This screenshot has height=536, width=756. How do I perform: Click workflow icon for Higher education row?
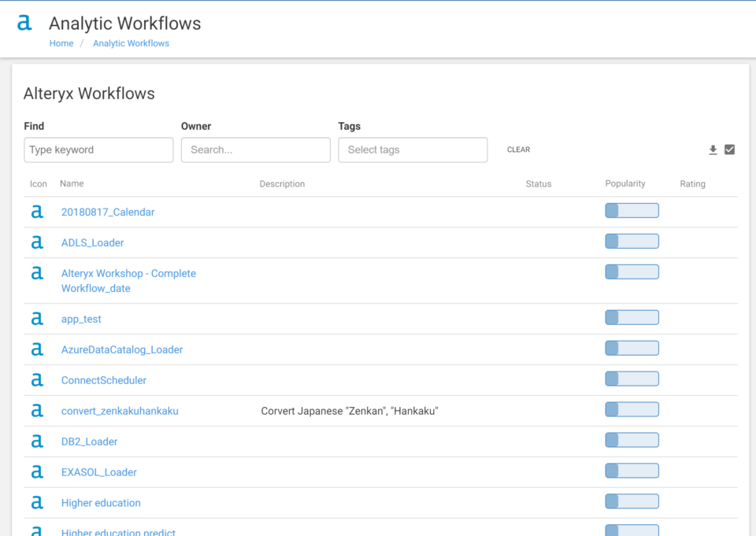coord(37,503)
